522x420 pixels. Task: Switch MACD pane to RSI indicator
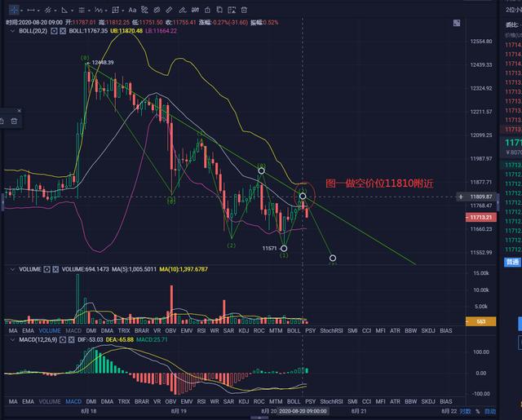pos(201,402)
